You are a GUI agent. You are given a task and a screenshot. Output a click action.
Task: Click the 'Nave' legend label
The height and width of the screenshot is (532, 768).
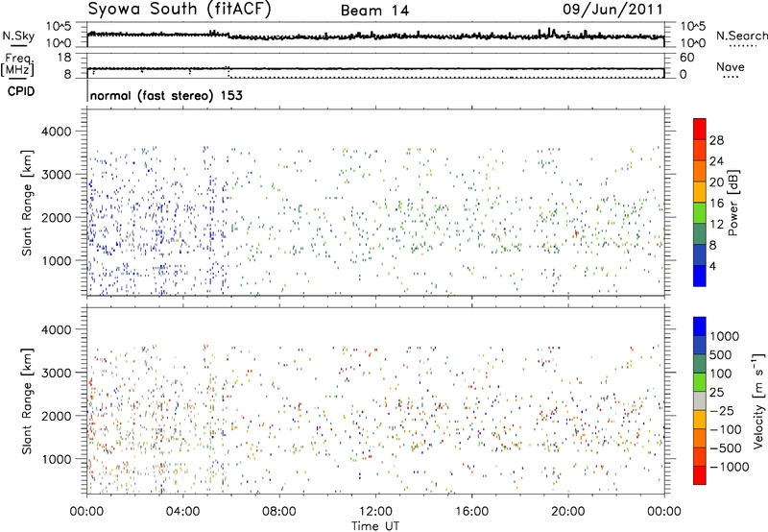(731, 66)
